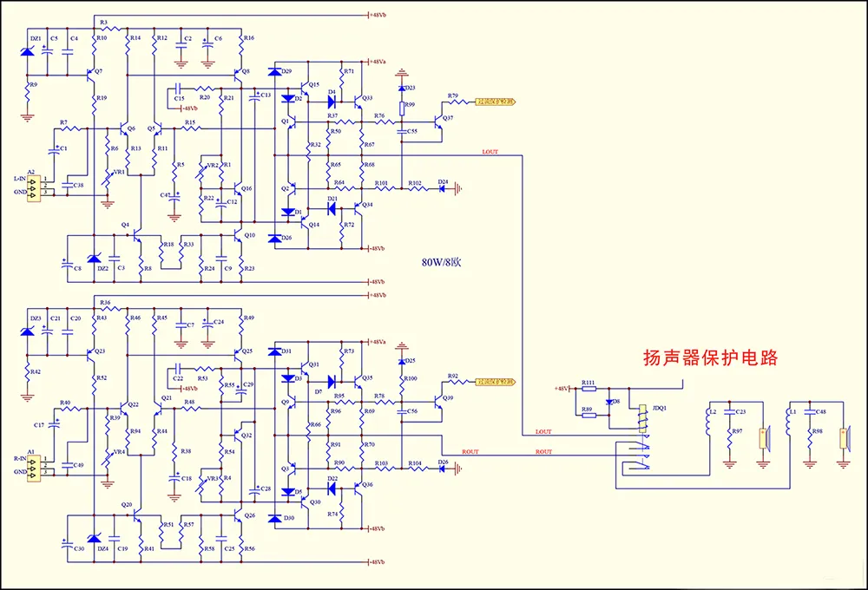Click the L2 inductor symbol
868x590 pixels.
tap(709, 423)
